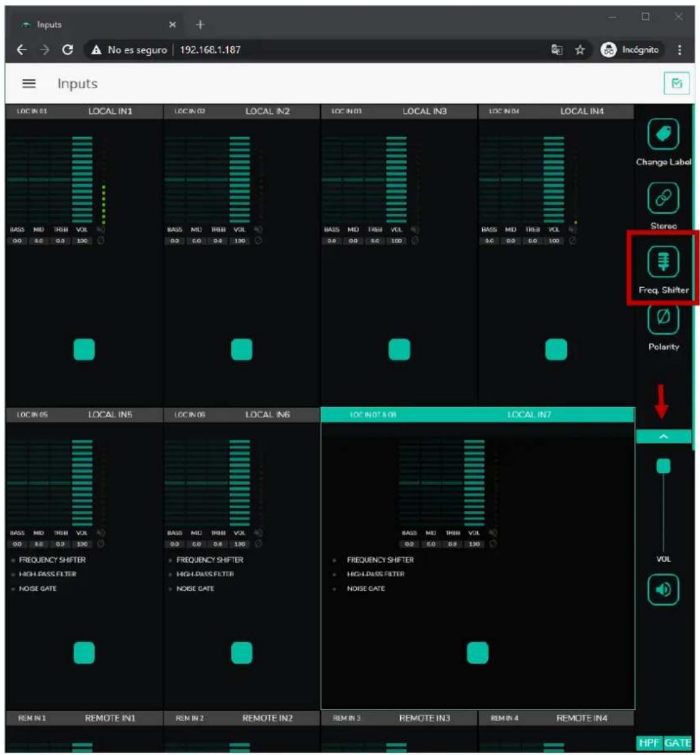The image size is (700, 755).
Task: Click the translate page icon in address bar
Action: 557,50
